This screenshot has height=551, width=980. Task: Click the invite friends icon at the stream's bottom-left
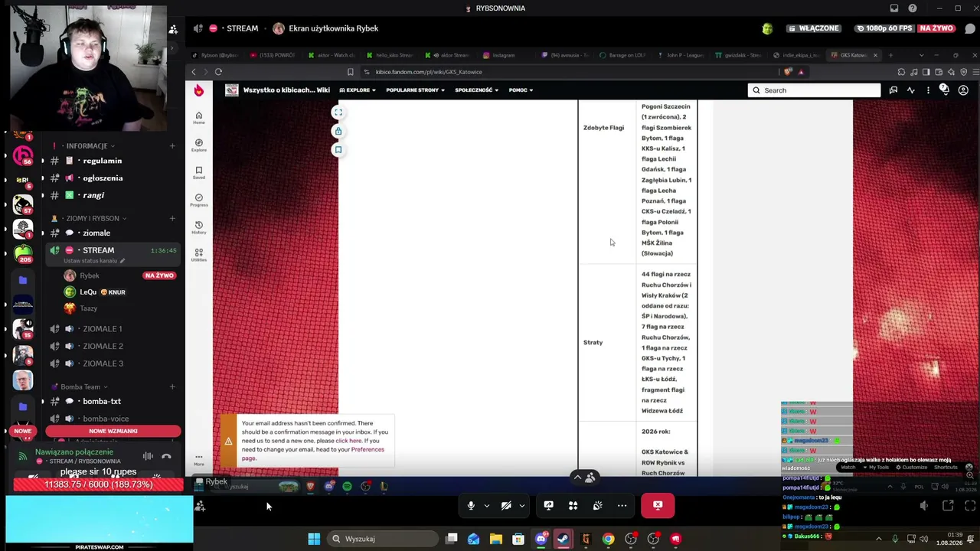tap(200, 506)
